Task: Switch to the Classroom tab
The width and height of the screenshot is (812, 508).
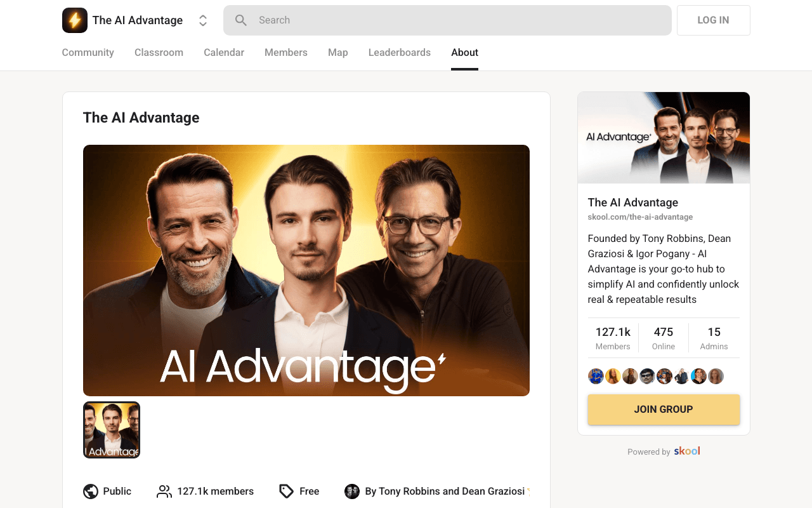Action: tap(159, 53)
